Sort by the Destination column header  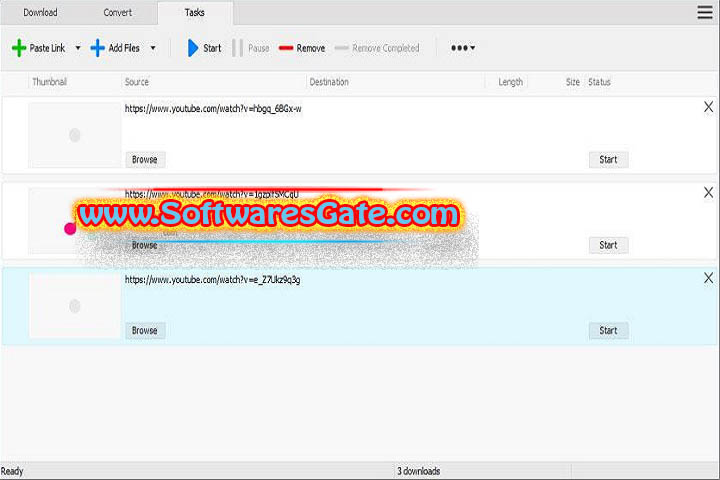point(329,82)
